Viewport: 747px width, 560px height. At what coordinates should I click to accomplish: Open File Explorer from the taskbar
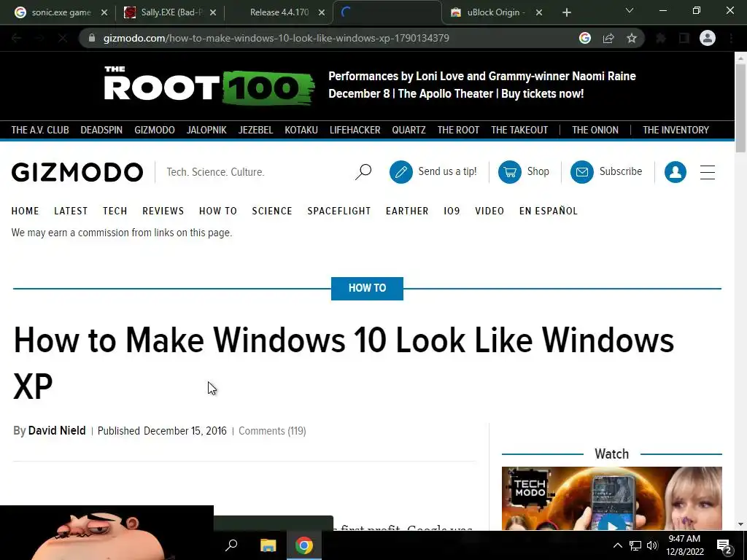[268, 545]
